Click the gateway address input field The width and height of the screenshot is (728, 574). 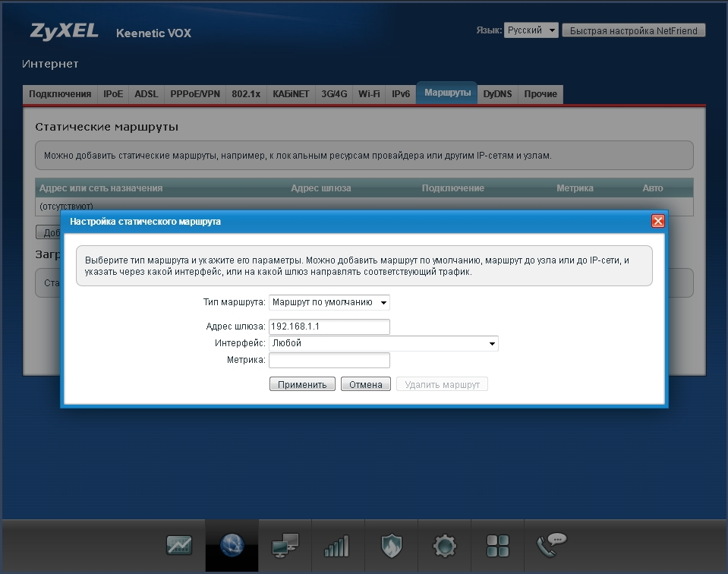coord(329,326)
